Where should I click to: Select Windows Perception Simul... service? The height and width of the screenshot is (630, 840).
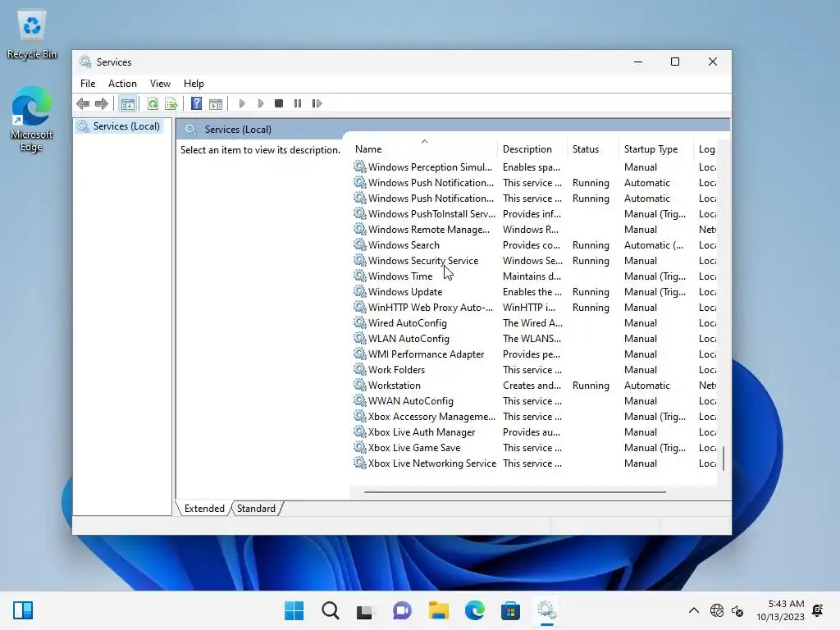click(430, 167)
